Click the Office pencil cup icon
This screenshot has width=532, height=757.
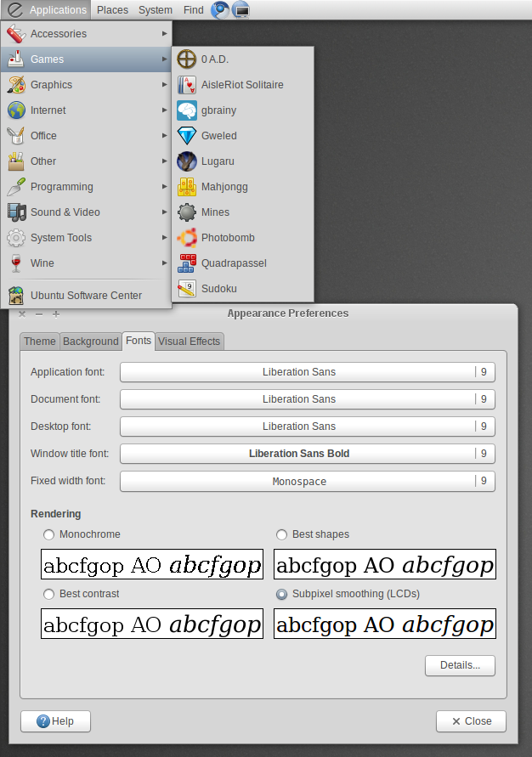(16, 136)
